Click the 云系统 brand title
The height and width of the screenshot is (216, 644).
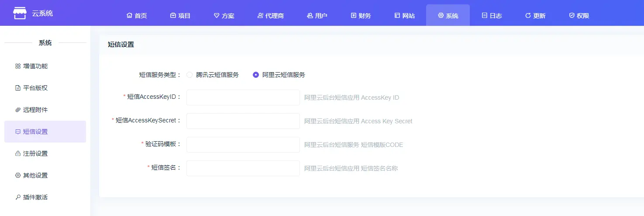(x=42, y=13)
